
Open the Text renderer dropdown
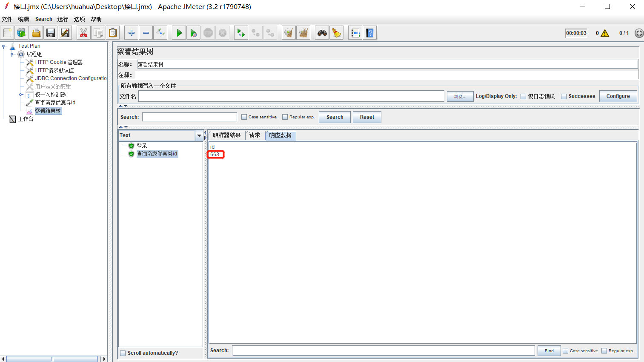[199, 135]
